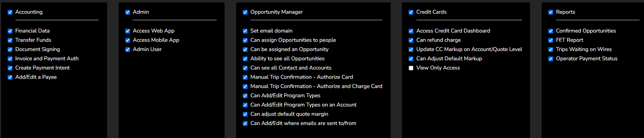Viewport: 644px width, 138px height.
Task: Uncheck the Accounting group checkbox
Action: click(x=10, y=12)
